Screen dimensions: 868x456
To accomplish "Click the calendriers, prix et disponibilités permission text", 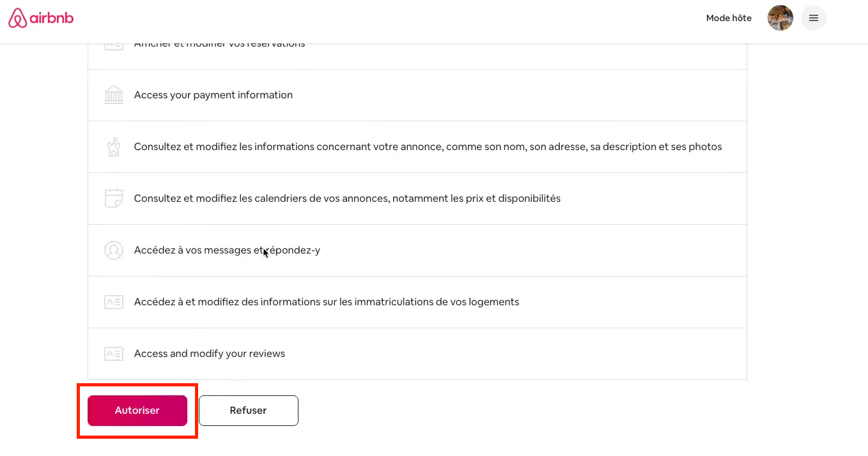I will point(347,199).
